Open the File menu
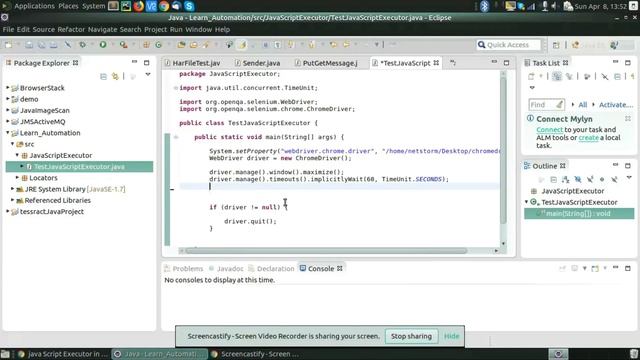This screenshot has height=360, width=640. (x=8, y=29)
